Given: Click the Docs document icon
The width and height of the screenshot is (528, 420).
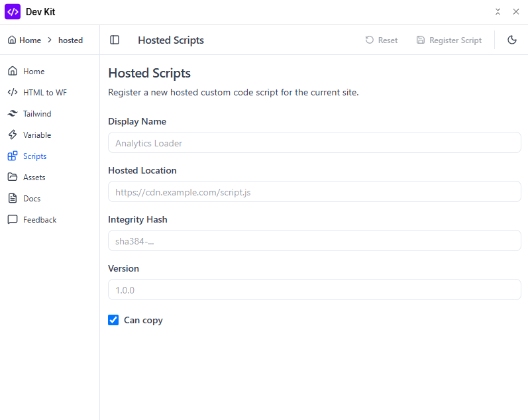Looking at the screenshot, I should 13,198.
